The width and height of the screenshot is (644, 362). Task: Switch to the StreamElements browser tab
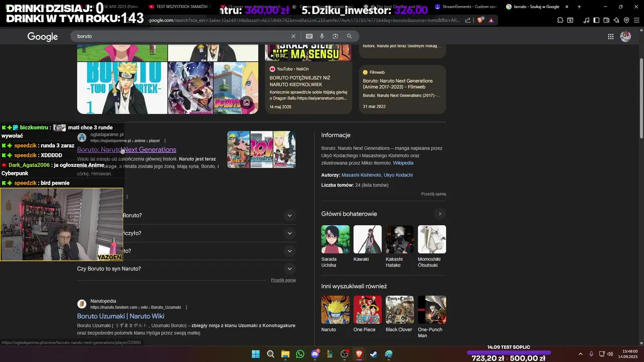point(466,7)
